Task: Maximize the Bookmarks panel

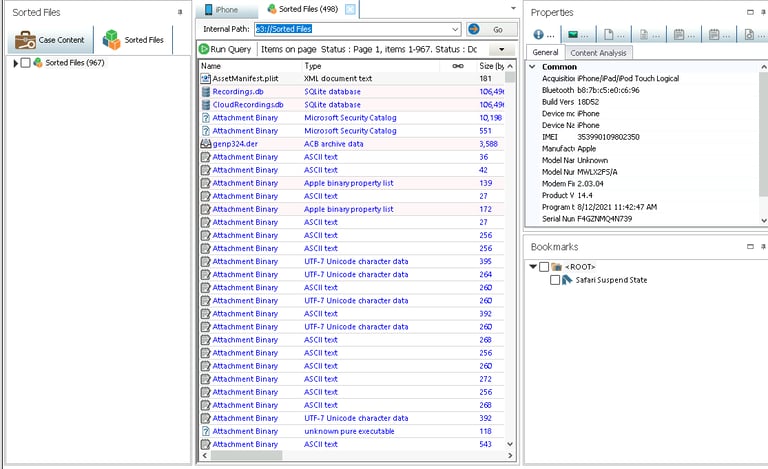Action: (750, 247)
